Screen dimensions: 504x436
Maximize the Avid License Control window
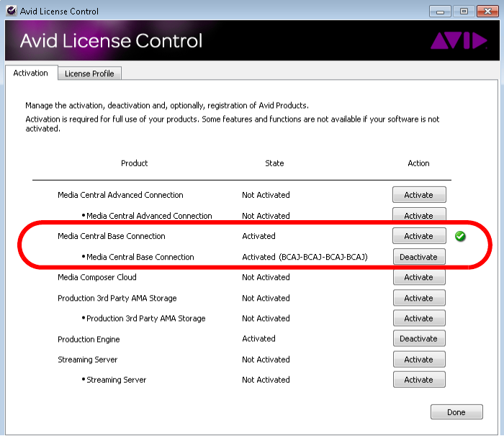tap(463, 11)
